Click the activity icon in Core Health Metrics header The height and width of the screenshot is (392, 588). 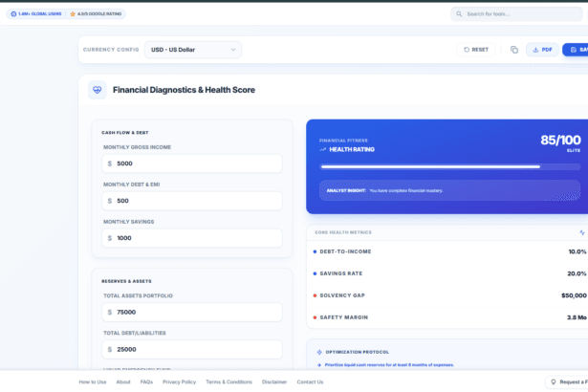pos(582,232)
